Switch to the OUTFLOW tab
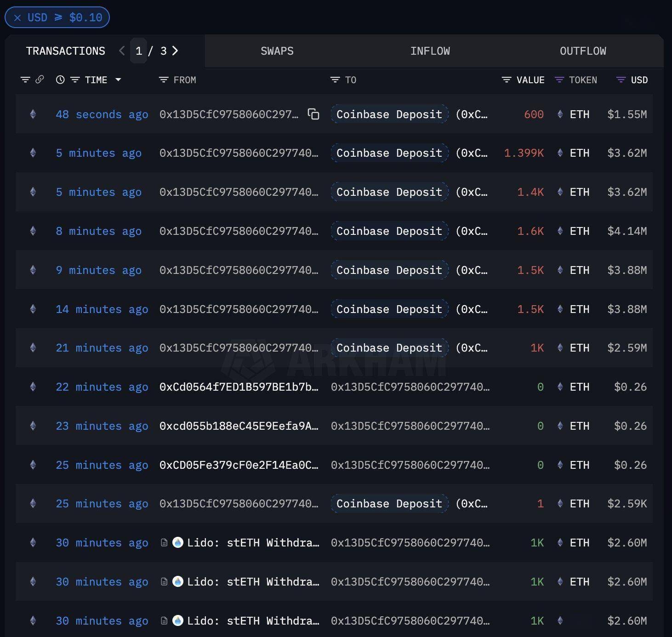The height and width of the screenshot is (637, 672). [583, 51]
